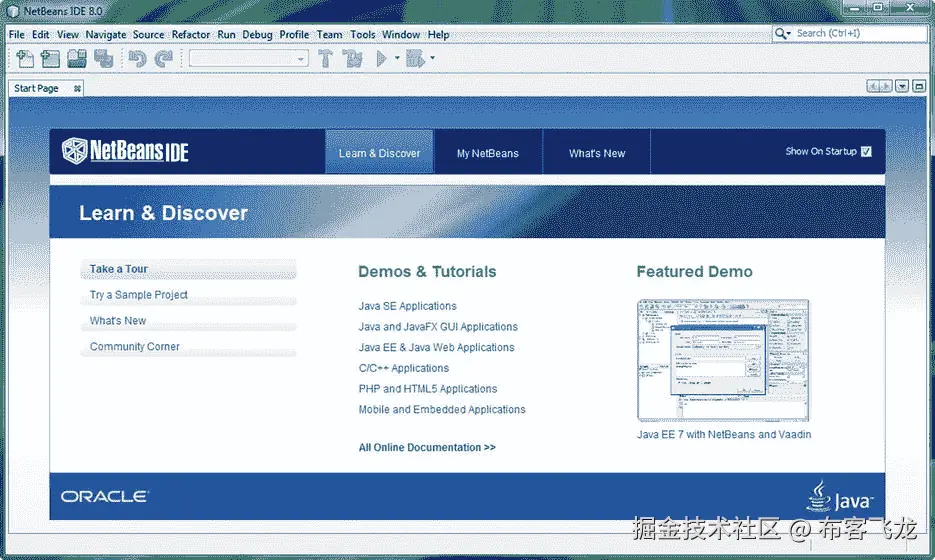
Task: Close the Start Page tab
Action: click(x=78, y=88)
